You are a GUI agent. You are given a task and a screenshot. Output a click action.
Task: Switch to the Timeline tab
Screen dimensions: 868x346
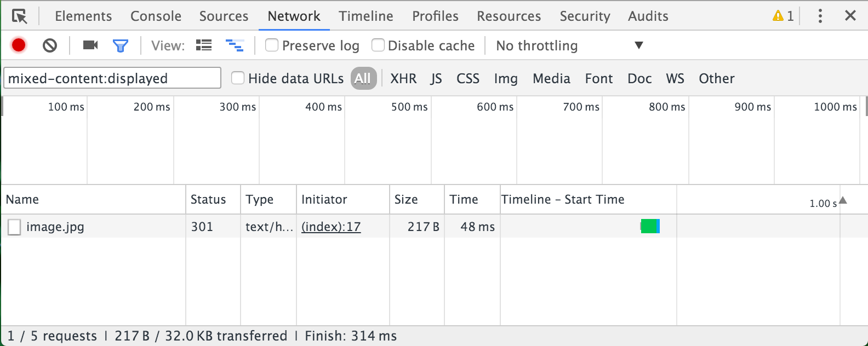[366, 16]
